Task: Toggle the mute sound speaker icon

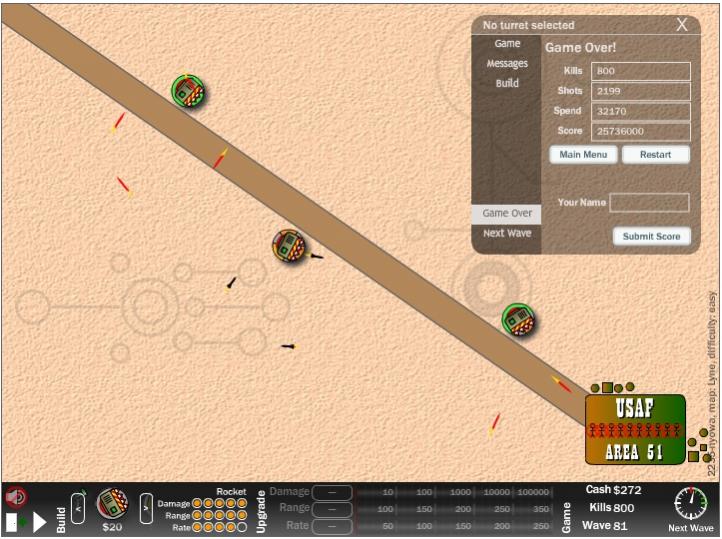Action: 17,497
